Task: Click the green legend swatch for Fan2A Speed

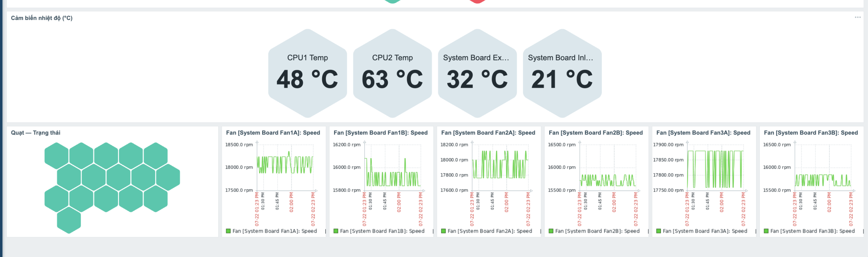Action: [443, 231]
